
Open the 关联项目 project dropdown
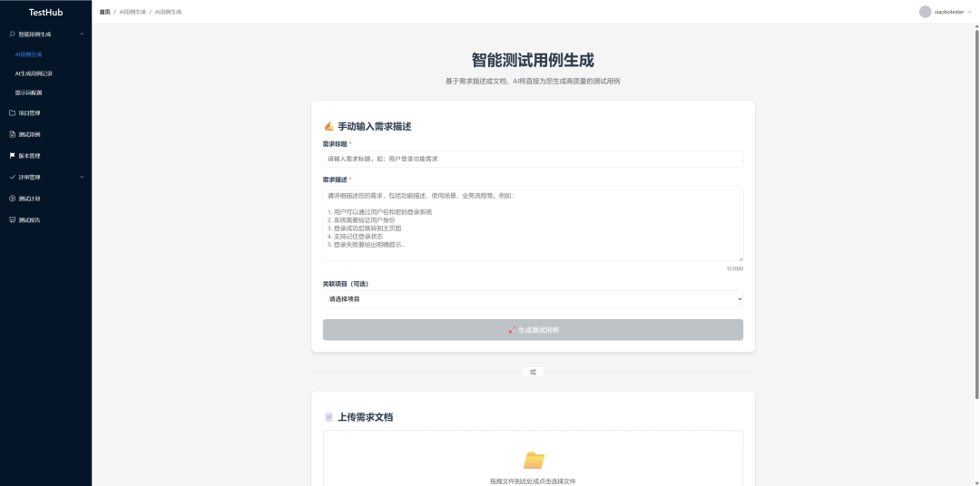click(534, 299)
